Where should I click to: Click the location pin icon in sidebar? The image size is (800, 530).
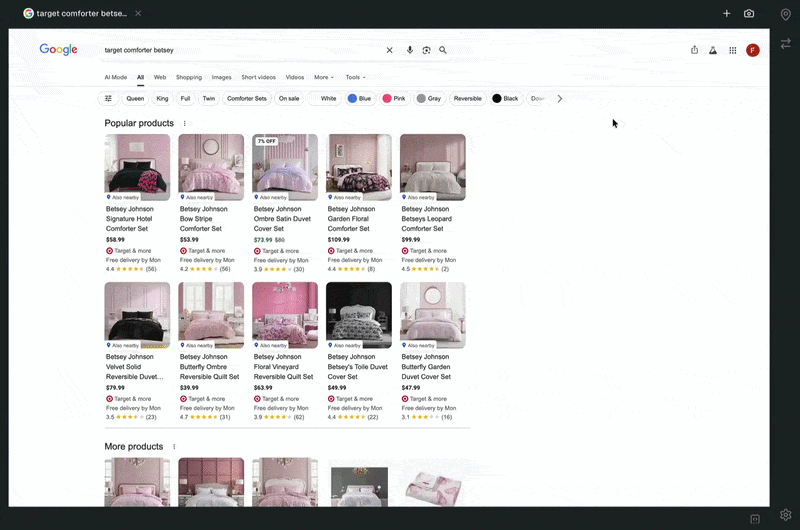[786, 14]
